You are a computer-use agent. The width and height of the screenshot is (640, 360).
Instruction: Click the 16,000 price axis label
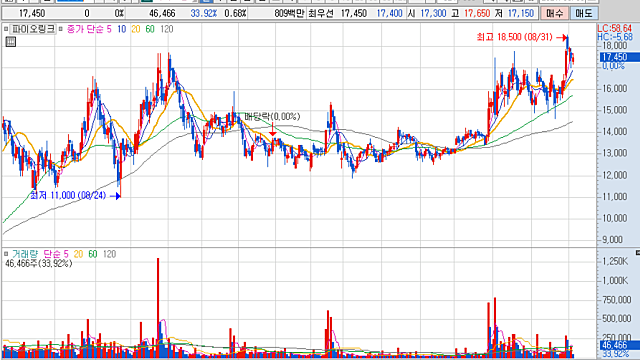[x=615, y=89]
